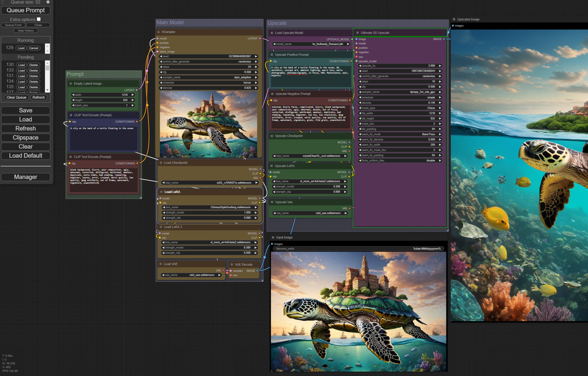Click the Upscaled Image node collapse square

454,19
